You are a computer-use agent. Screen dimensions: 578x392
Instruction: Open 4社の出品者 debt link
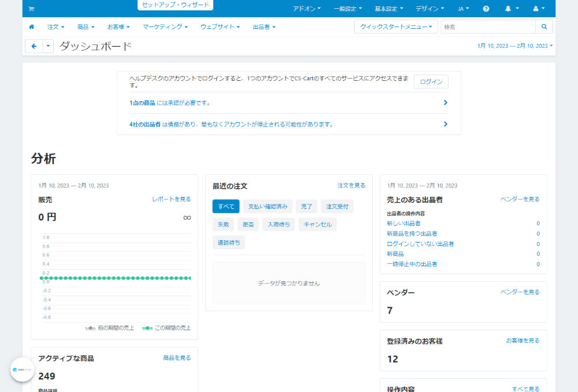pyautogui.click(x=145, y=124)
